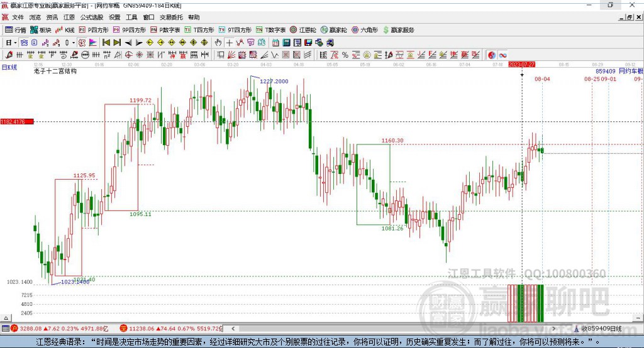The height and width of the screenshot is (348, 644).
Task: Click the Shanghai index 3288.08 status entry
Action: click(x=59, y=329)
